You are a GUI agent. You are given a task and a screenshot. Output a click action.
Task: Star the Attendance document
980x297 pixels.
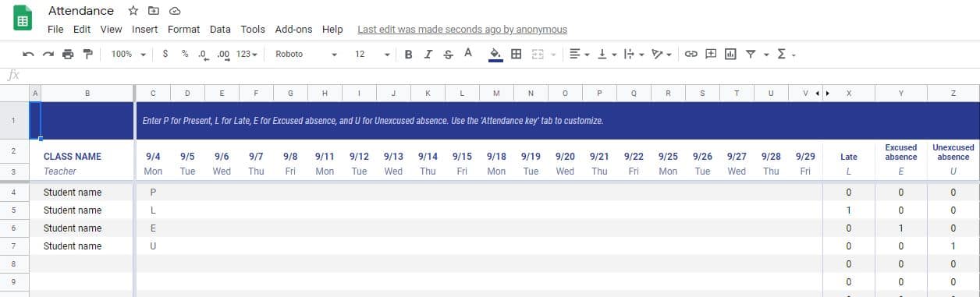click(x=133, y=11)
